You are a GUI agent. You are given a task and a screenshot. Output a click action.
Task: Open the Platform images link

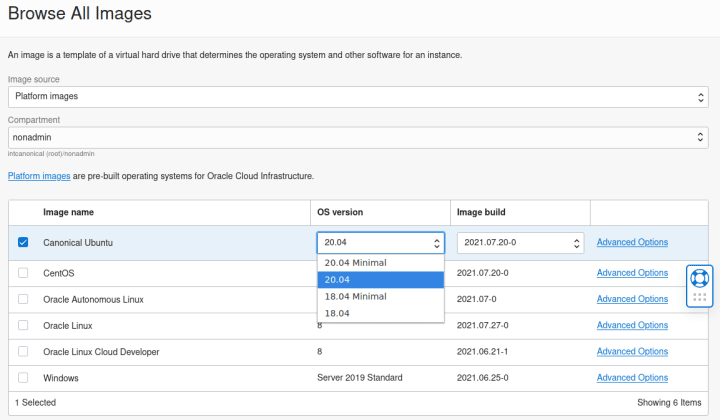tap(39, 176)
